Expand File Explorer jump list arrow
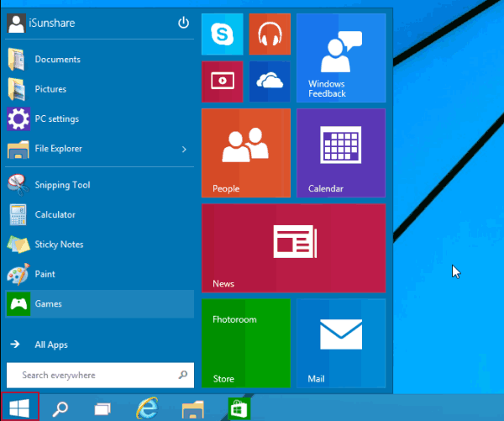The height and width of the screenshot is (421, 504). (x=184, y=150)
